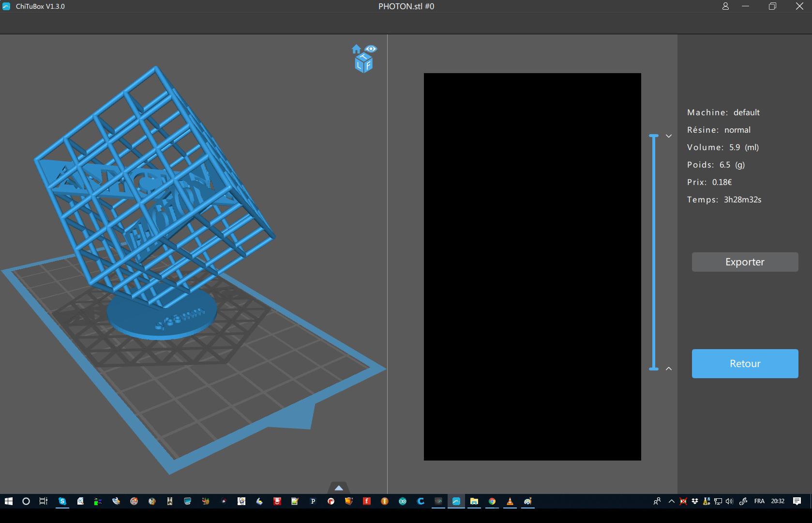This screenshot has width=812, height=523.
Task: Open the FRA language input selector
Action: click(x=759, y=501)
